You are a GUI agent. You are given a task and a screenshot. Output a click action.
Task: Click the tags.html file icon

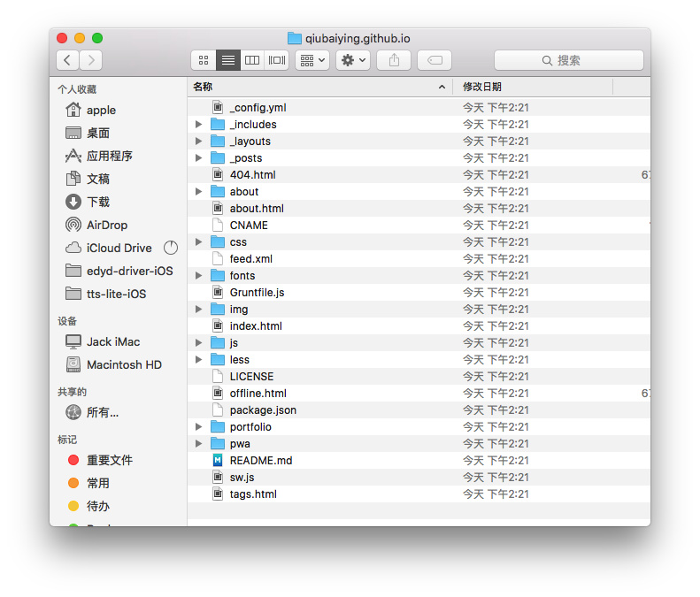218,494
